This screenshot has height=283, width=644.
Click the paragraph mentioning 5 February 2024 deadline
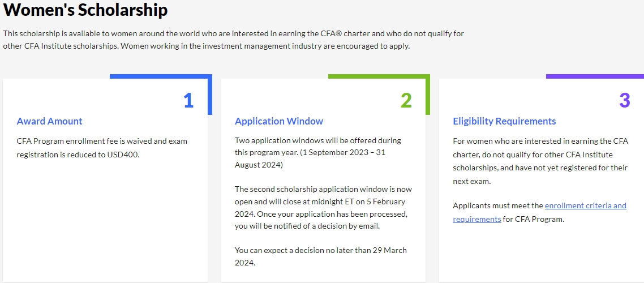pos(323,207)
